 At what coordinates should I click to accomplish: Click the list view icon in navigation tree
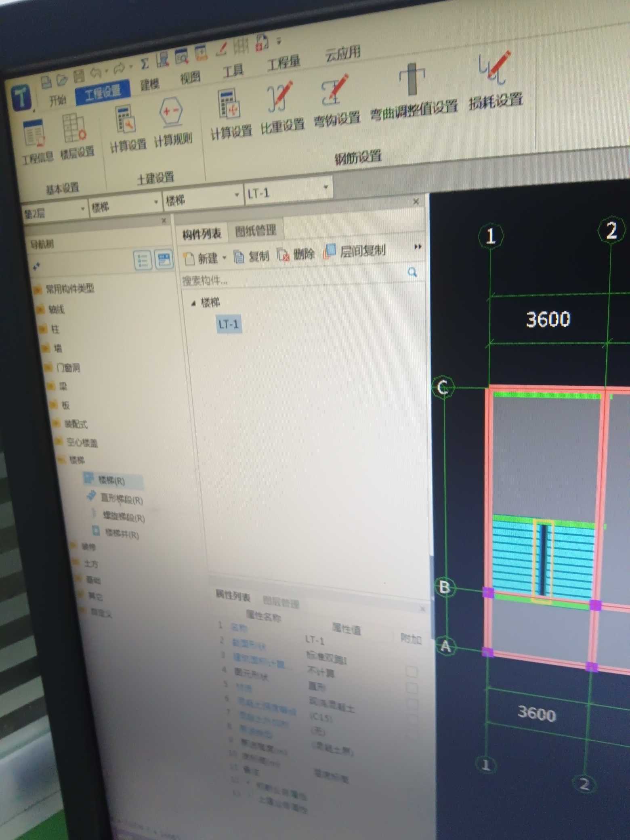(143, 260)
